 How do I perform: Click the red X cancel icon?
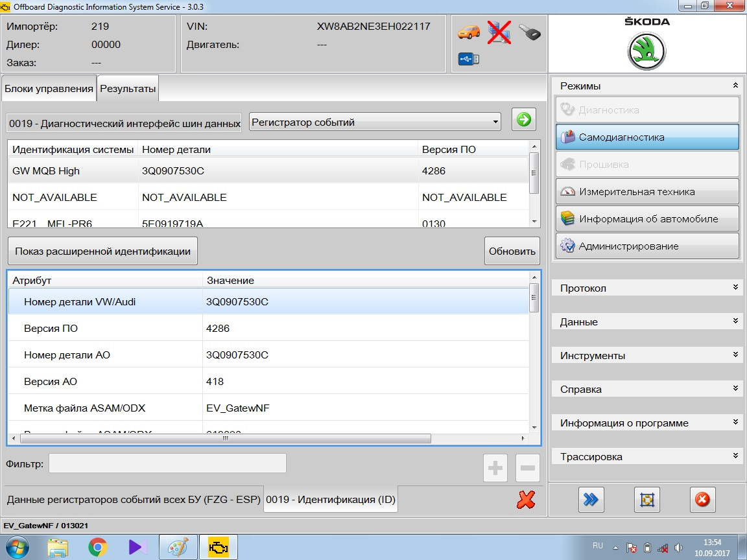click(526, 500)
